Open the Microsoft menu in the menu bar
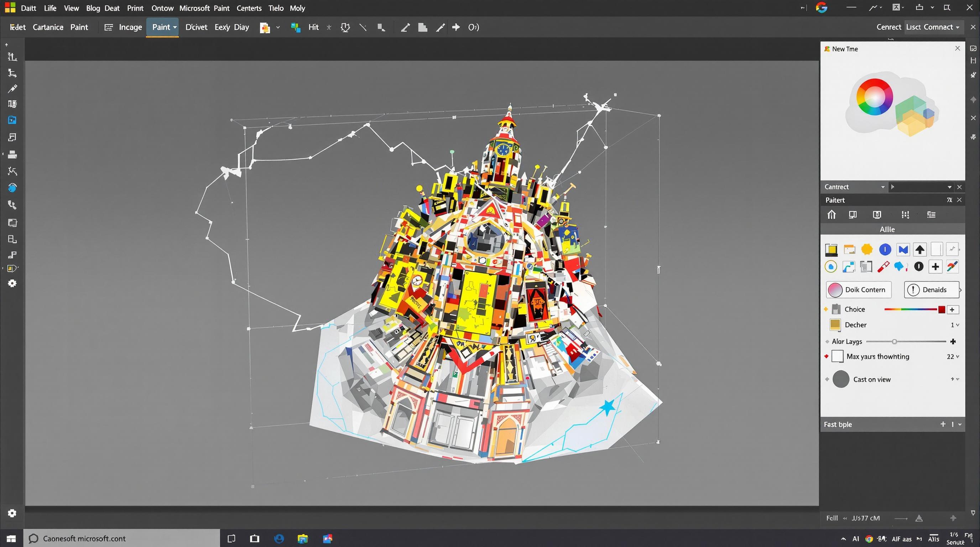The image size is (980, 547). pos(194,8)
